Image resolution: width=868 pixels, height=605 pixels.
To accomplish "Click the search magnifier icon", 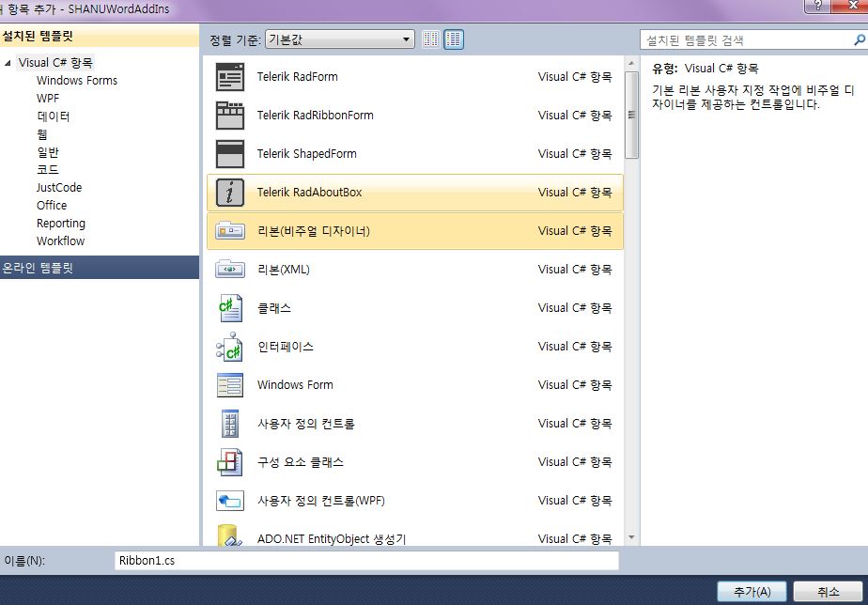I will (860, 39).
